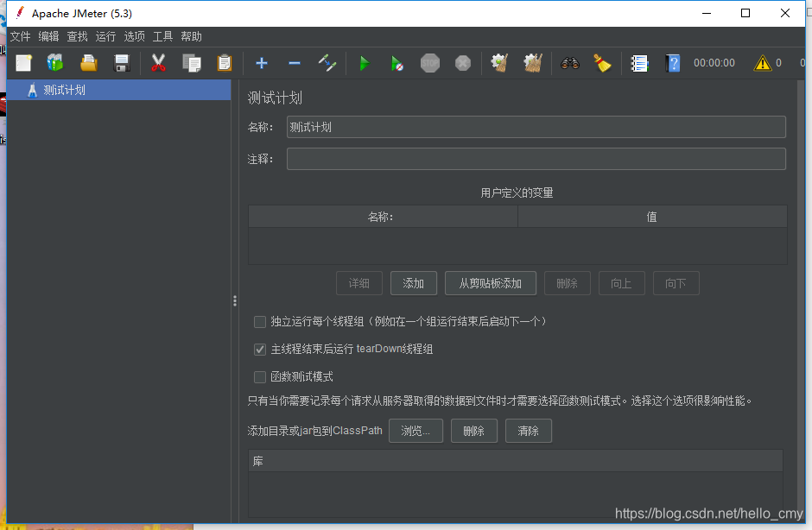Click the 浏览... ClassPath button
The height and width of the screenshot is (530, 812).
416,431
